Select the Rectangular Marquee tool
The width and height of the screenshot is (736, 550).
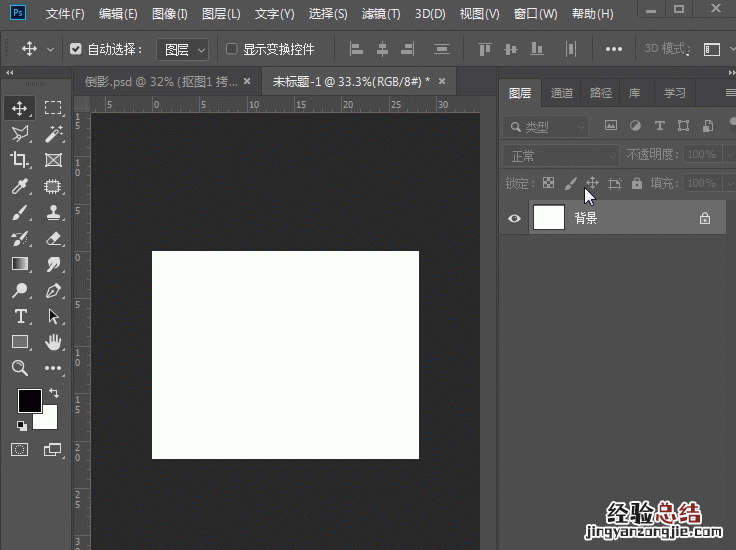tap(53, 108)
